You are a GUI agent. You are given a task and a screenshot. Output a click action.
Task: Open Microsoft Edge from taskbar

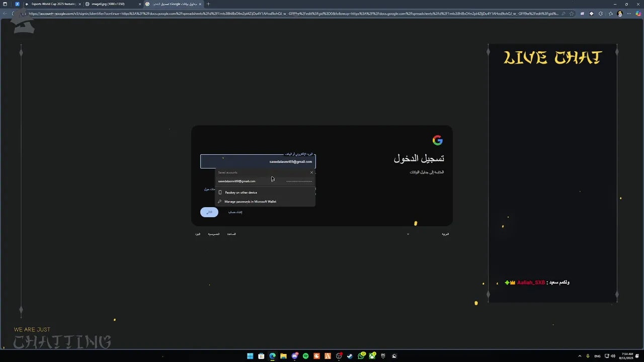tap(272, 356)
